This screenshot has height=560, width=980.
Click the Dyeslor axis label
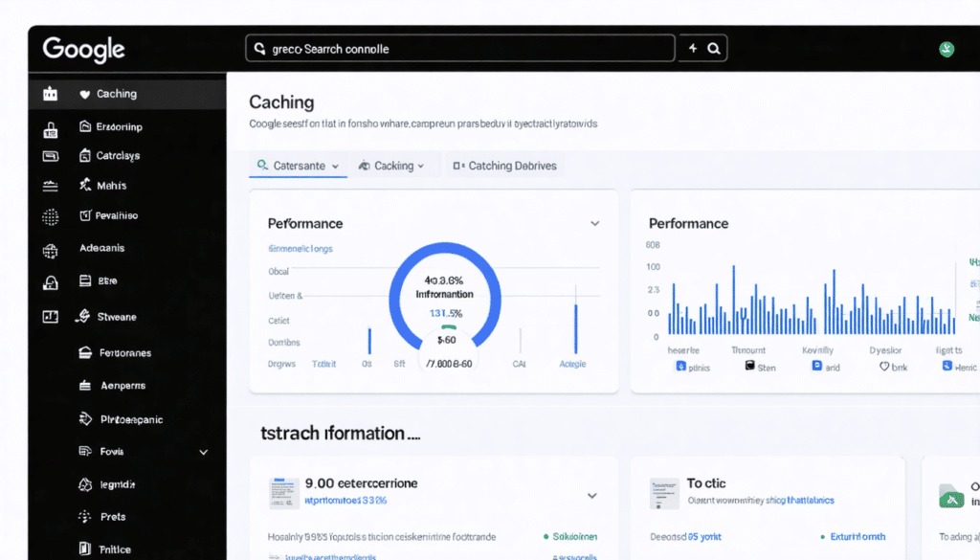tap(885, 350)
